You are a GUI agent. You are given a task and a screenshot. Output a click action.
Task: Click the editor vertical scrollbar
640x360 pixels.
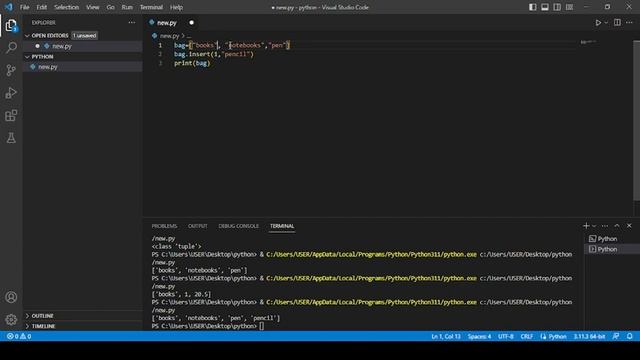click(x=636, y=120)
